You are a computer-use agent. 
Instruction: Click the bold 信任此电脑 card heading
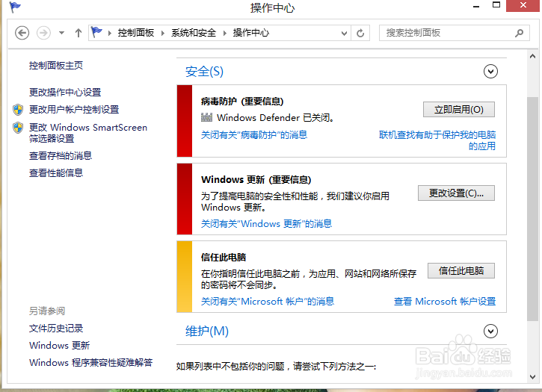point(224,258)
